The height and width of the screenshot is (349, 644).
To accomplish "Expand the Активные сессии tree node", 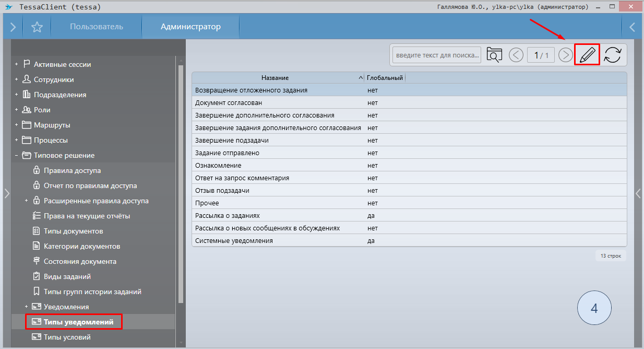I will tap(17, 64).
